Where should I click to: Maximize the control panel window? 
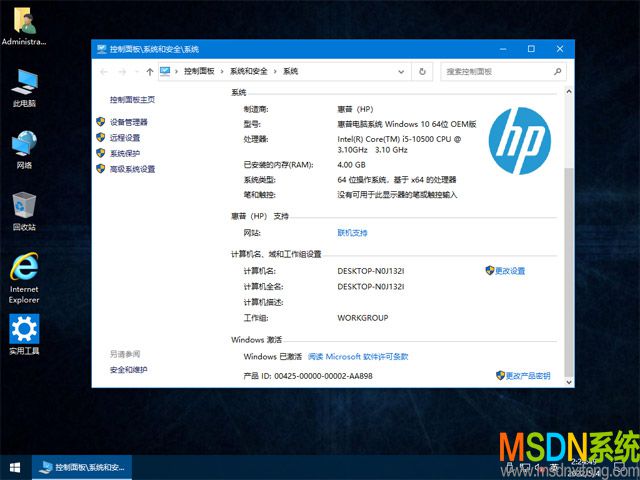point(531,49)
